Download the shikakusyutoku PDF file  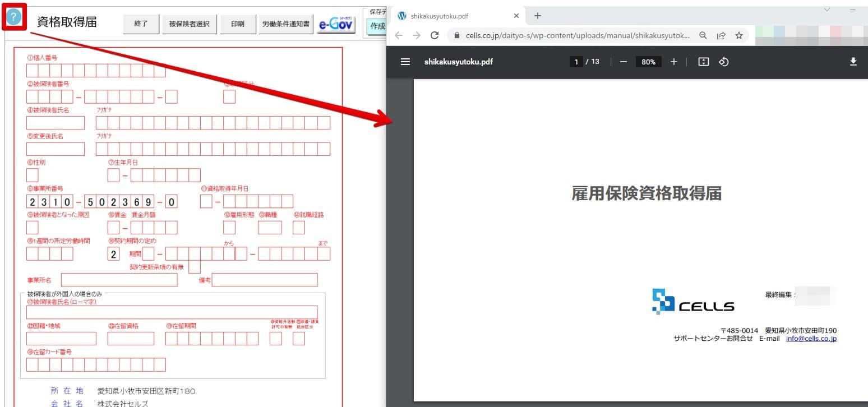coord(853,62)
